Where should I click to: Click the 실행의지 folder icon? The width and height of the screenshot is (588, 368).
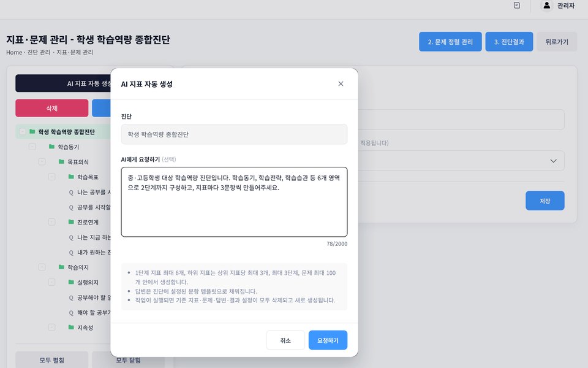[x=71, y=282]
